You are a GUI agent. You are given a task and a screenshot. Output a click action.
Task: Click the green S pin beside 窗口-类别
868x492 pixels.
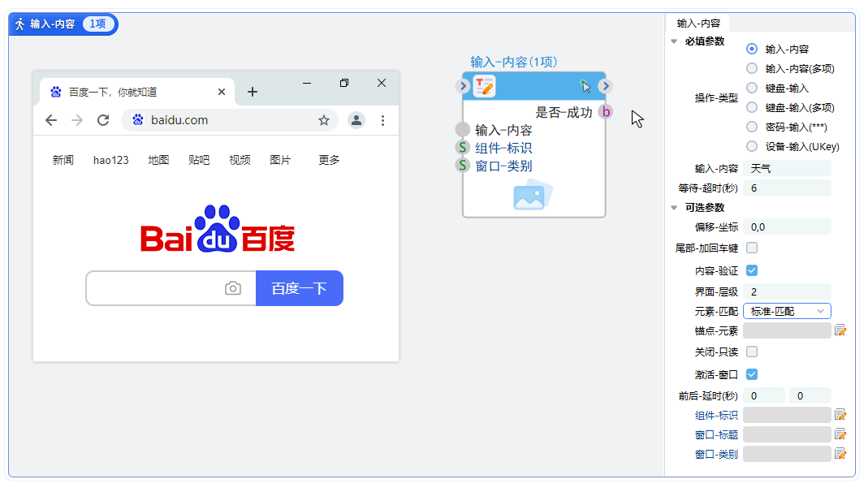[x=462, y=165]
